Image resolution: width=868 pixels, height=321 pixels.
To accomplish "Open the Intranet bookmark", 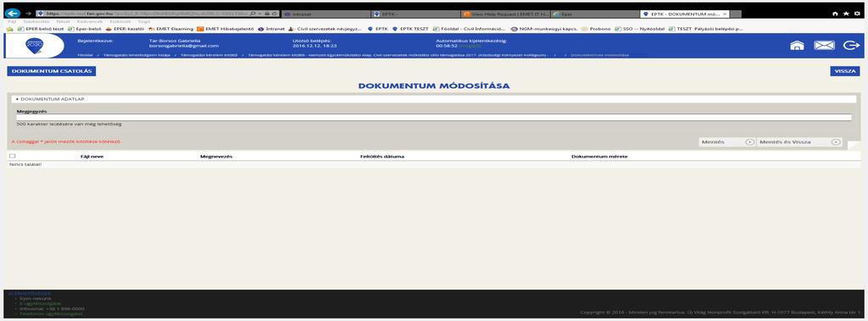I will (270, 29).
